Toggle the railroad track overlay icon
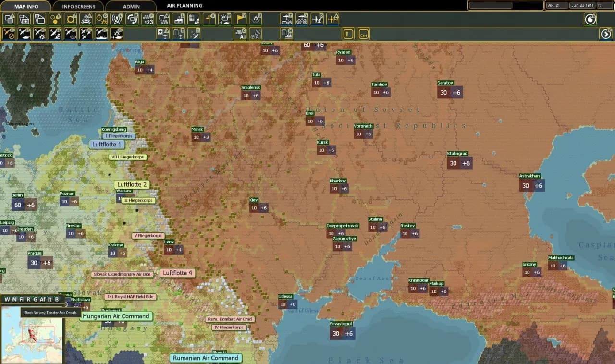This screenshot has width=615, height=364. point(86,19)
